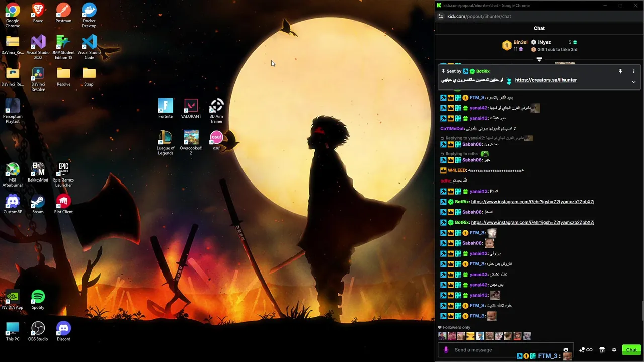
Task: Open DaVinci Resolve app shortcut
Action: click(x=38, y=79)
